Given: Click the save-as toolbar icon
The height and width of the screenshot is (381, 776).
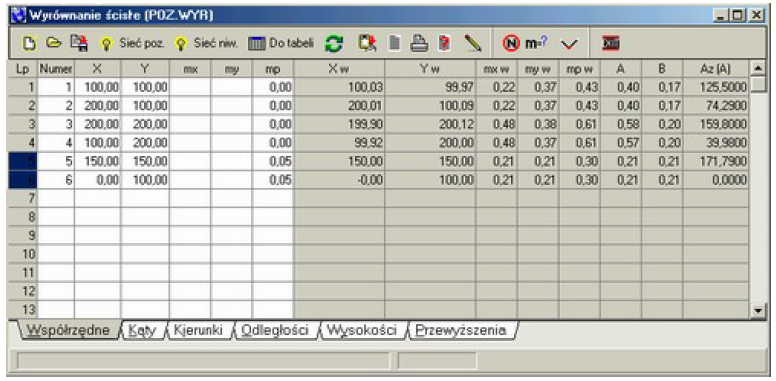Looking at the screenshot, I should click(79, 44).
